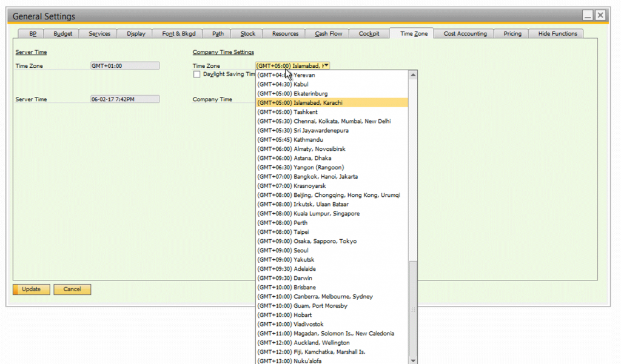This screenshot has width=621, height=364.
Task: Open the Hide Functions tab
Action: tap(556, 33)
